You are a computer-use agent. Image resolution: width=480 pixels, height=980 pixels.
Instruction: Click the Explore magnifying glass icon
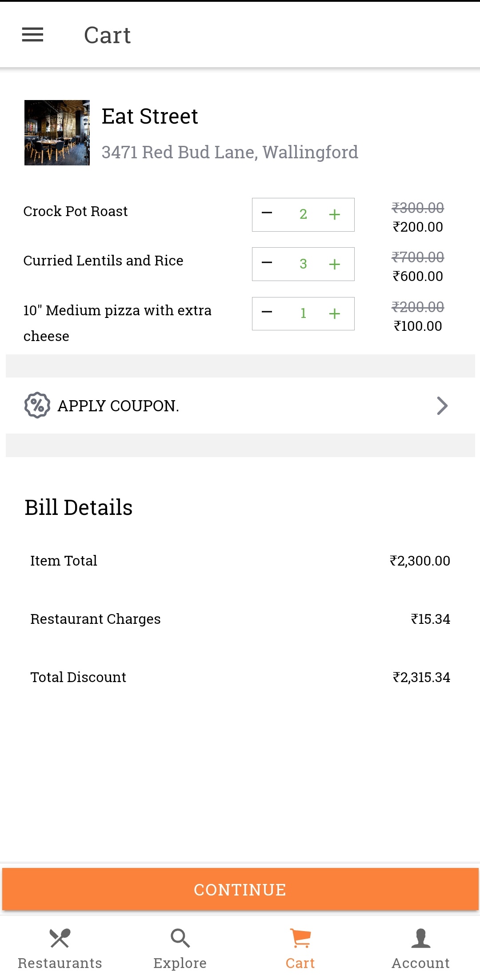point(180,938)
